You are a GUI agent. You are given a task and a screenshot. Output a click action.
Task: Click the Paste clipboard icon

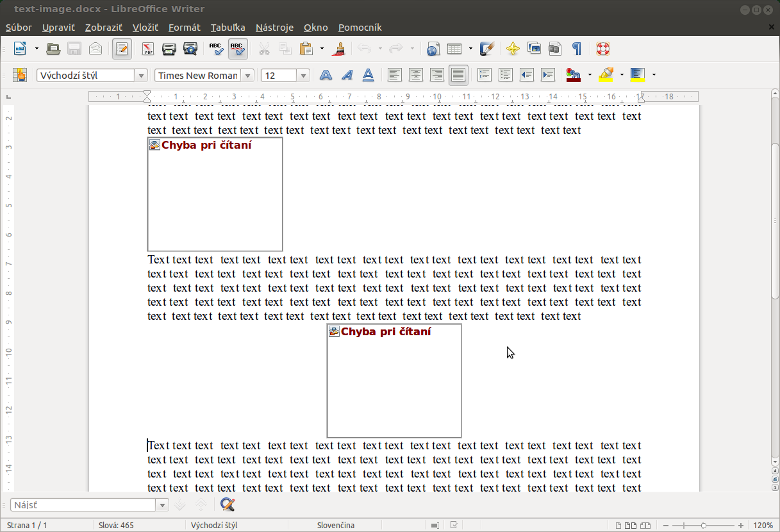(306, 49)
